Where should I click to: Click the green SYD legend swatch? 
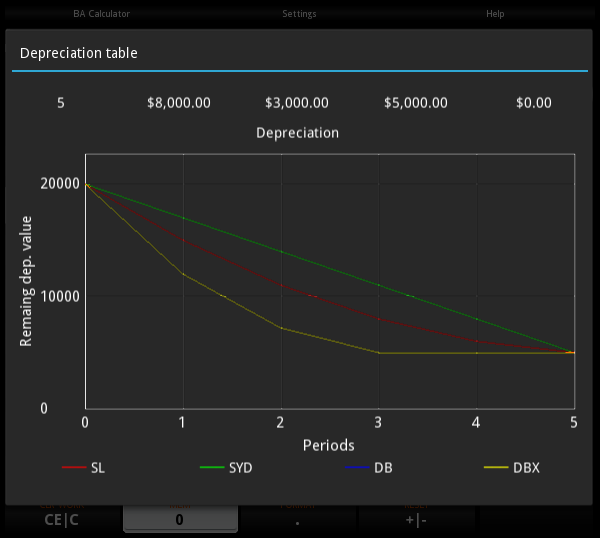(x=212, y=467)
